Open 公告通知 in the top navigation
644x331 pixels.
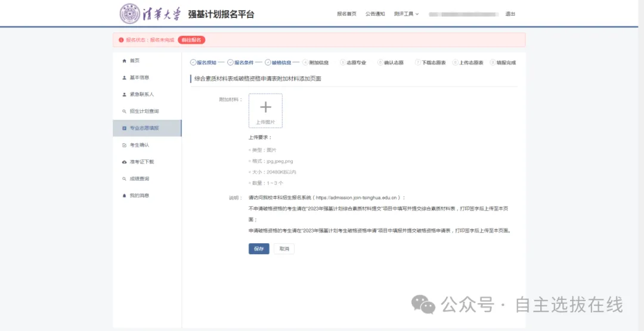click(375, 14)
